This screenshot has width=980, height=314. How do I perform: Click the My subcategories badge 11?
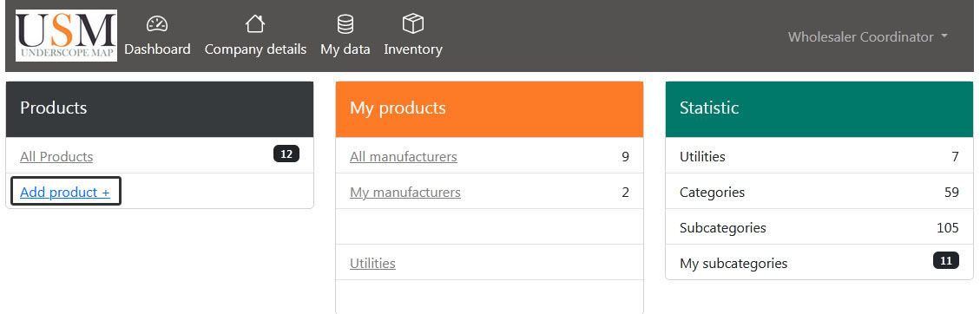pyautogui.click(x=945, y=260)
